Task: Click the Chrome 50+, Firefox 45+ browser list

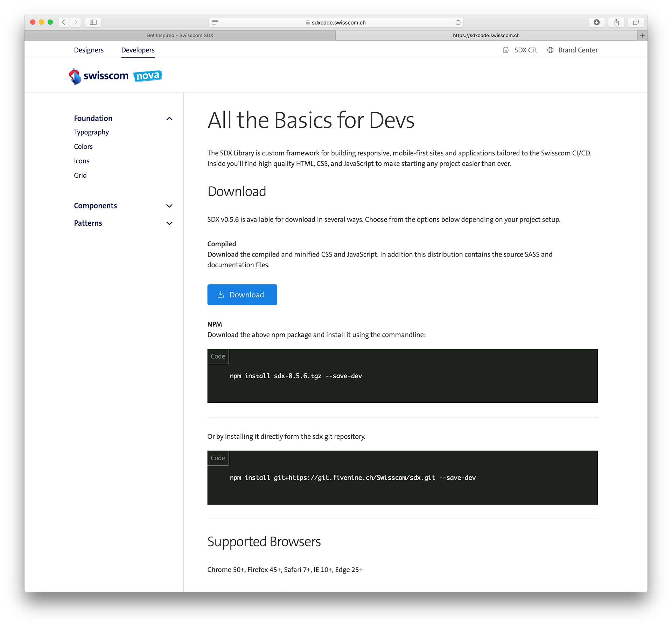Action: pos(285,570)
